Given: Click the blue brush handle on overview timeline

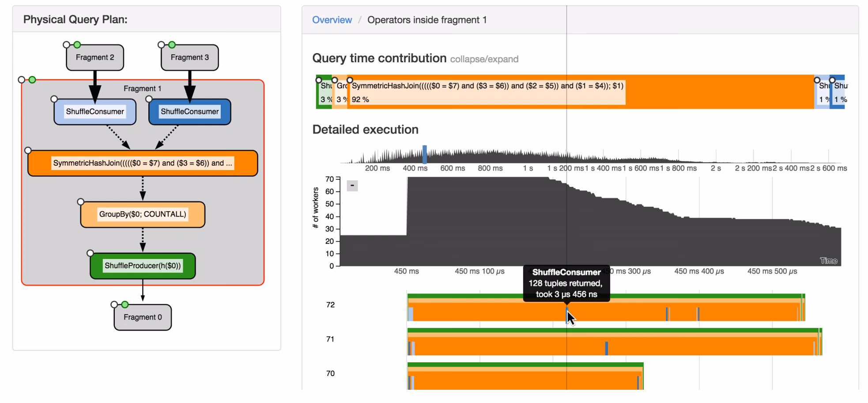Looking at the screenshot, I should (x=425, y=155).
